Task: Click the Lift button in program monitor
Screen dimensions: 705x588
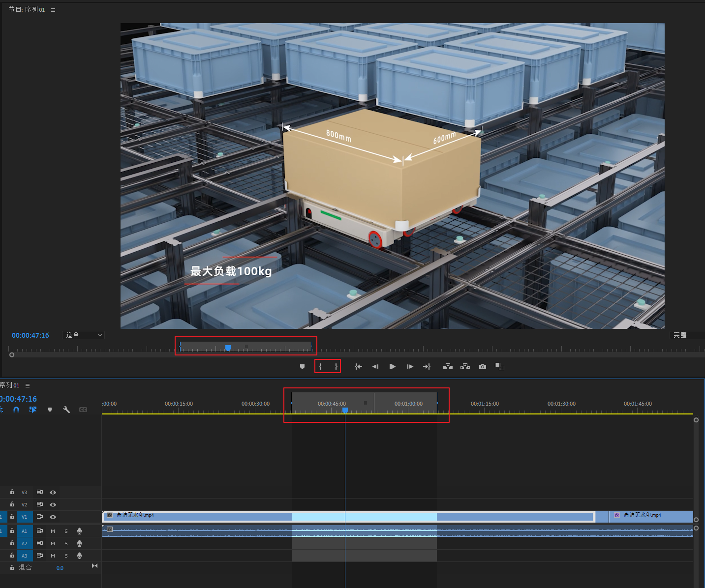Action: (448, 367)
